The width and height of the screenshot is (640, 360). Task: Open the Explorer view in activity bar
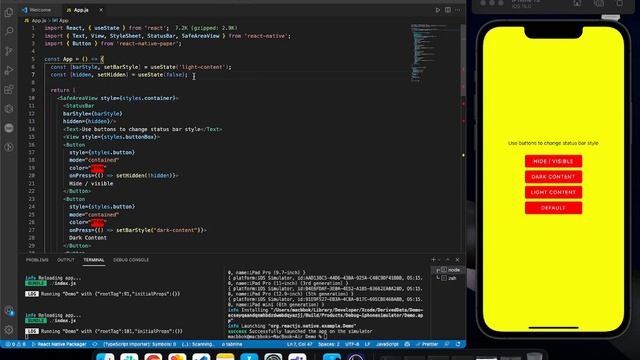coord(9,12)
